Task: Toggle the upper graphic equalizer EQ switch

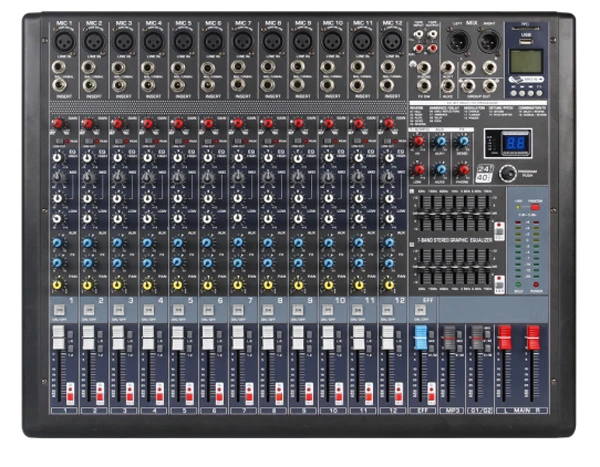Action: click(x=499, y=231)
